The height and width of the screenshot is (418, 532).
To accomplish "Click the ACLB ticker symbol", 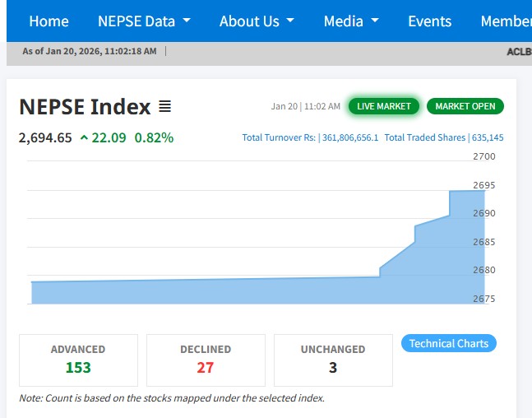I will click(x=518, y=51).
